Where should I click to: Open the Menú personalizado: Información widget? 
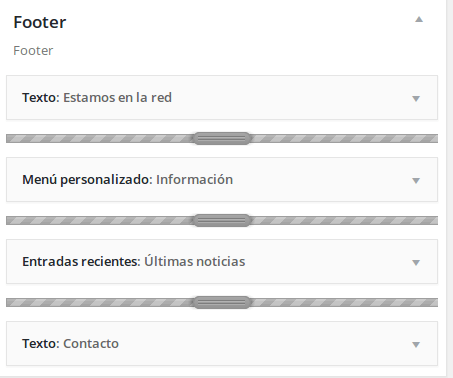[222, 180]
